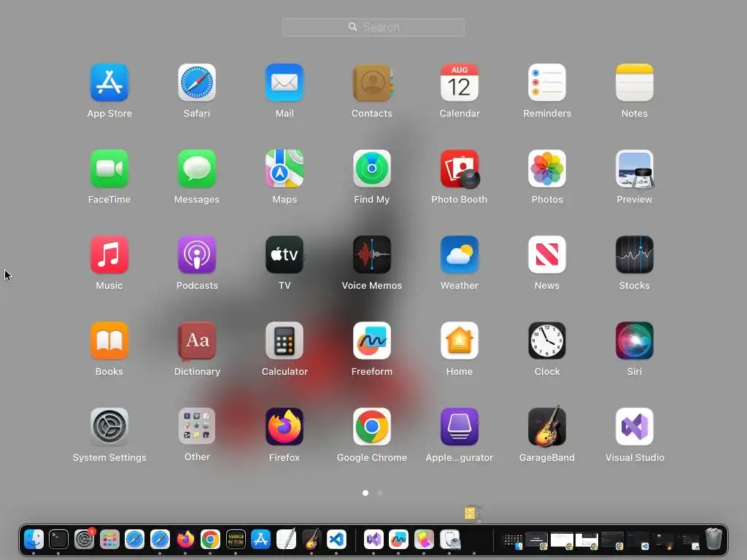Launch the Weather app

coord(460,254)
